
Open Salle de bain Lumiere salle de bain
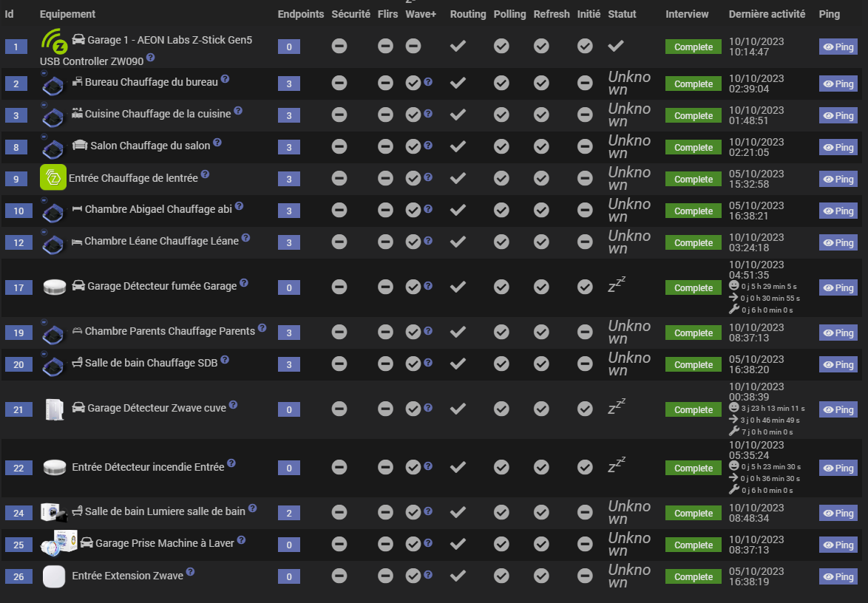pos(165,511)
